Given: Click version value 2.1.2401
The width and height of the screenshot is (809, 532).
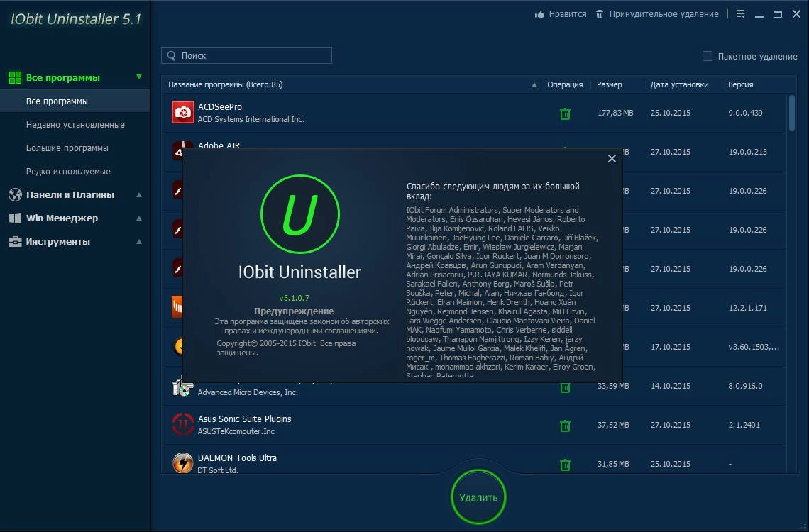Looking at the screenshot, I should pyautogui.click(x=744, y=426).
